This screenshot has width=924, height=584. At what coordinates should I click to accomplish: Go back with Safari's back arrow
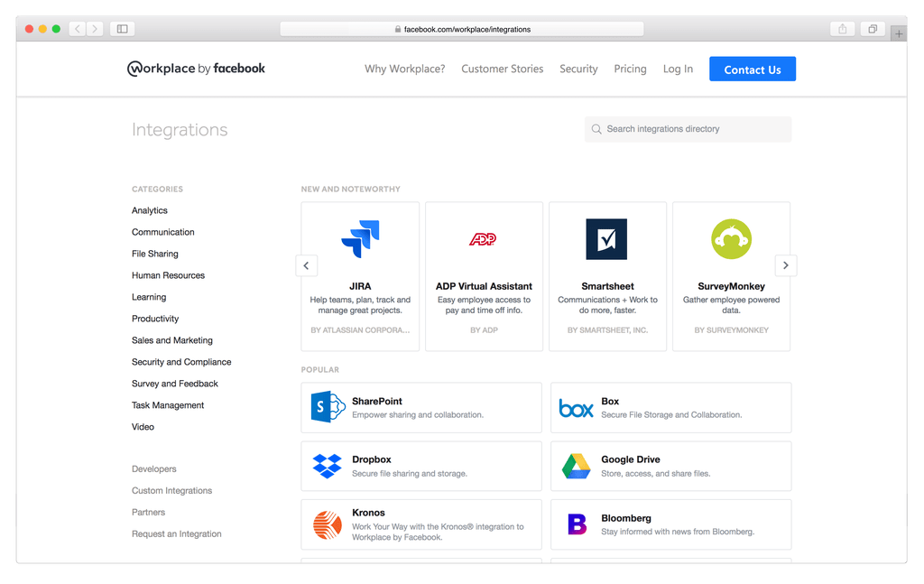pyautogui.click(x=78, y=29)
